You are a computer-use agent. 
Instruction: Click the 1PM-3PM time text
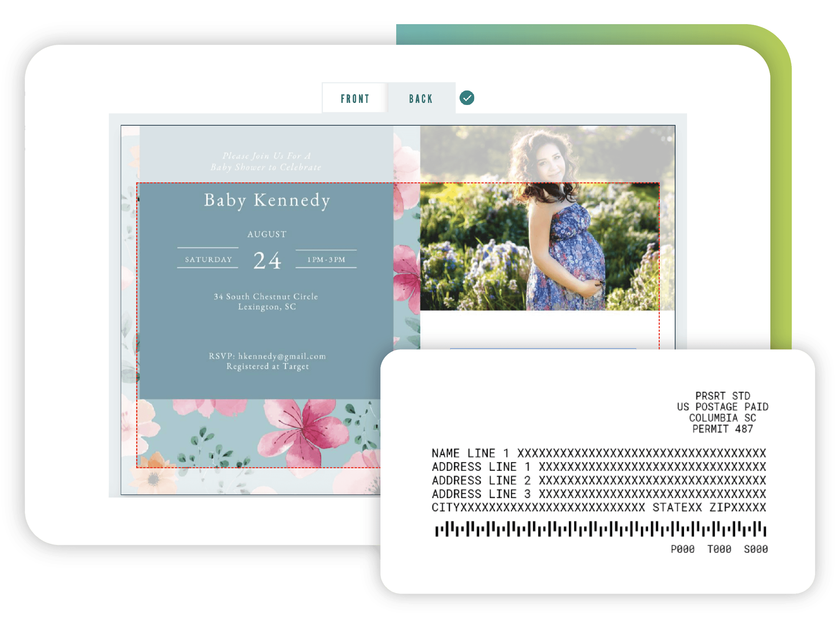click(326, 260)
